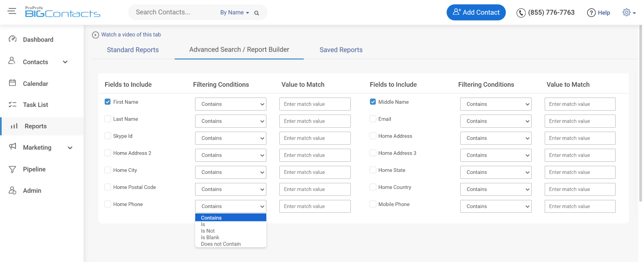The width and height of the screenshot is (644, 262).
Task: Click the Help question mark icon
Action: (x=591, y=13)
